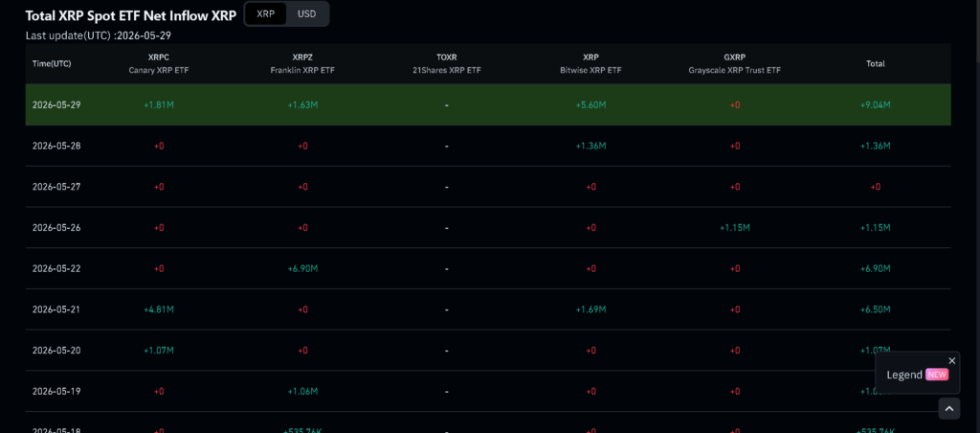The height and width of the screenshot is (433, 980).
Task: Select the XRPC Canary XRP ETF header
Action: pyautogui.click(x=159, y=64)
